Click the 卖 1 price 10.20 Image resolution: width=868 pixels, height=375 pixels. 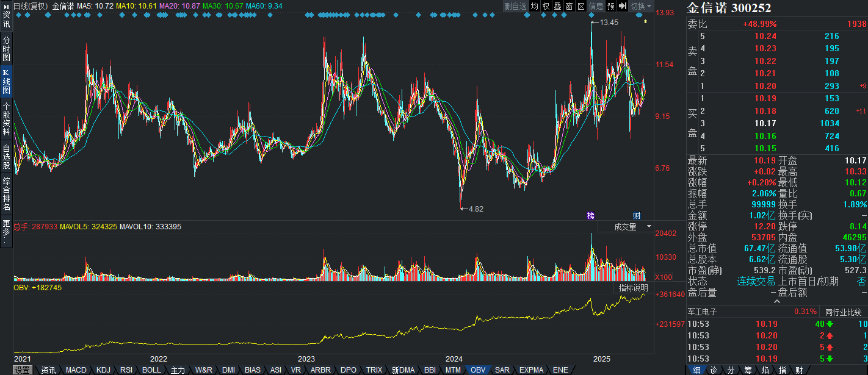coord(765,86)
